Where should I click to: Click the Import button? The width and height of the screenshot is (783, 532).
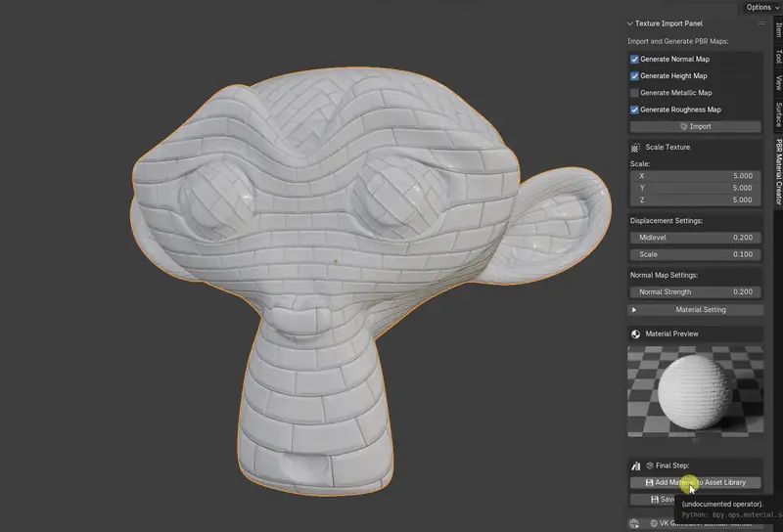(695, 127)
